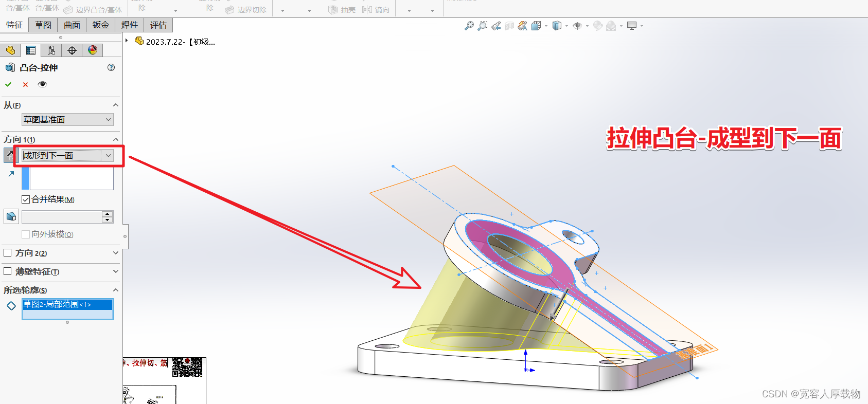Open the ConfigurationManager tab icon
The height and width of the screenshot is (404, 868).
tap(51, 50)
